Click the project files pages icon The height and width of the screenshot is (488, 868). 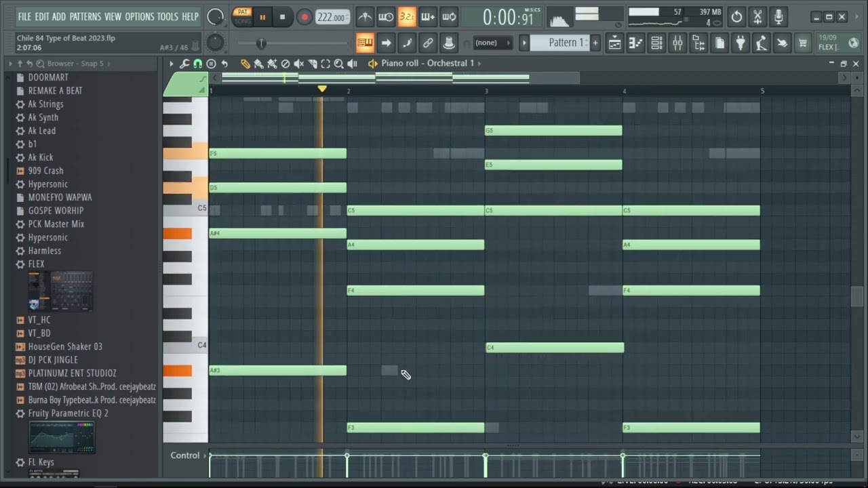pyautogui.click(x=719, y=43)
